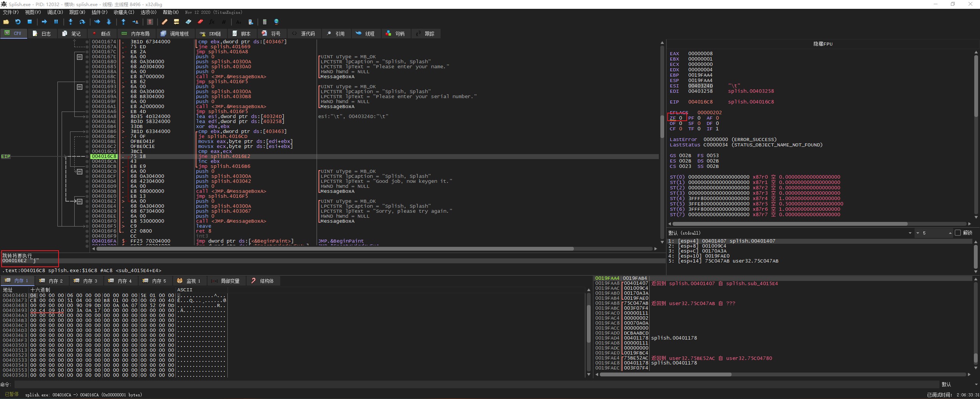Open the Calculator toolbar icon
The image size is (980, 399).
coord(265,22)
